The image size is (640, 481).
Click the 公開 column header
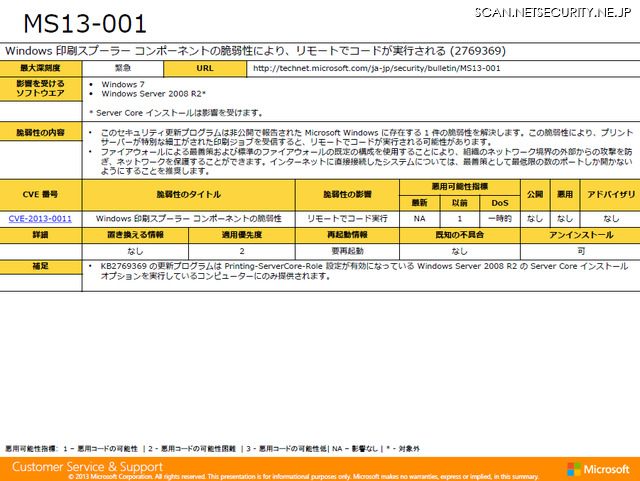pyautogui.click(x=535, y=194)
